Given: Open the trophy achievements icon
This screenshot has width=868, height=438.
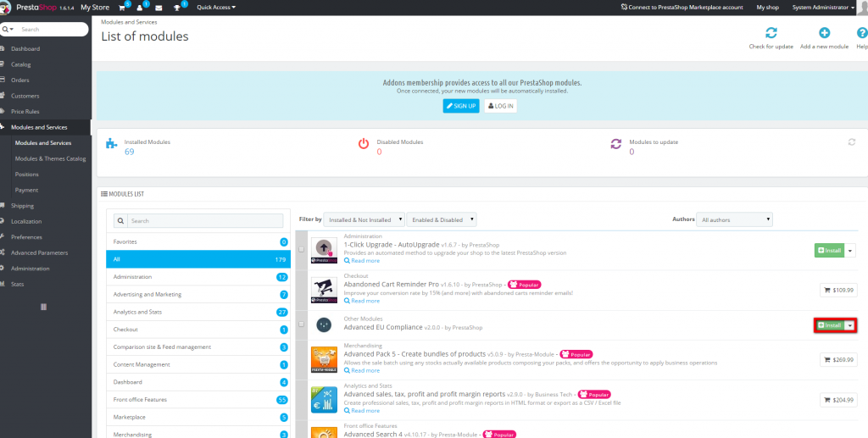Looking at the screenshot, I should 176,8.
